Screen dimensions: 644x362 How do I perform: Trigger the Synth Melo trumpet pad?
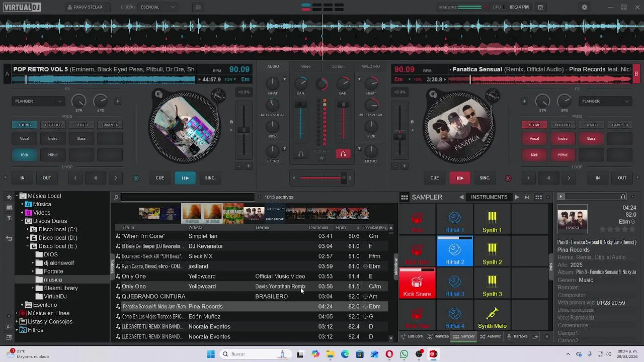pyautogui.click(x=492, y=315)
